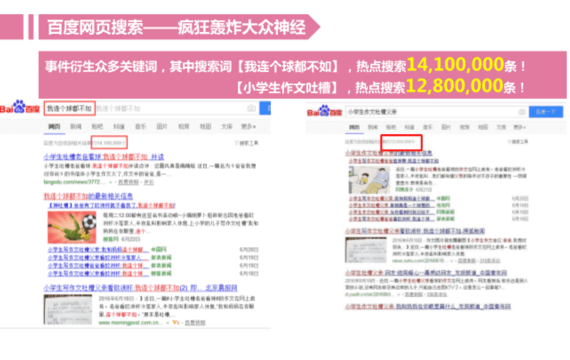Expand 更多 tab menu in right page
The image size is (570, 360).
(x=519, y=127)
